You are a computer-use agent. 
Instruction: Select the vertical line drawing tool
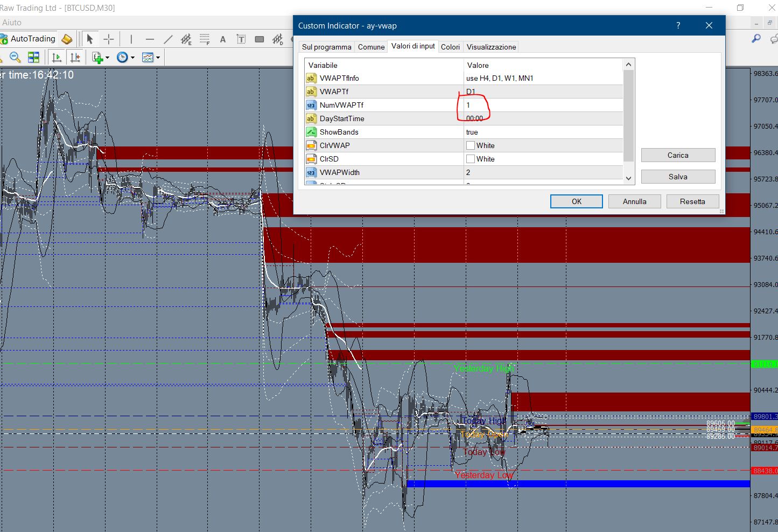(131, 39)
